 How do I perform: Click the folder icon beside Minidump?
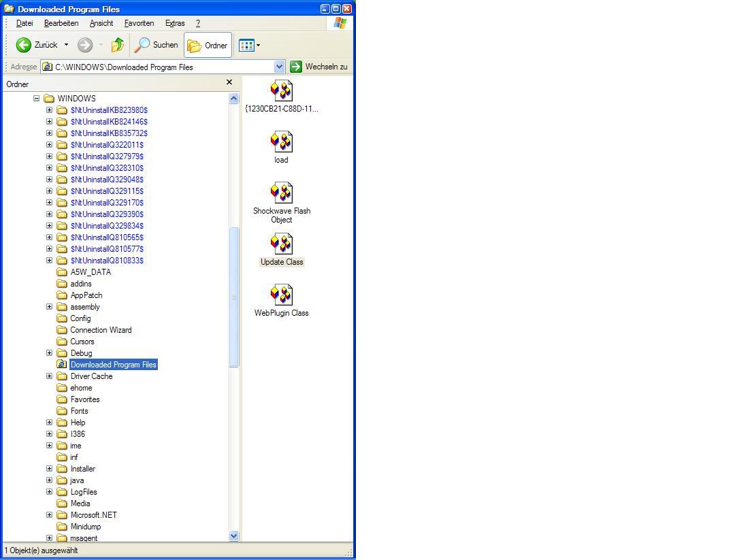pos(61,527)
